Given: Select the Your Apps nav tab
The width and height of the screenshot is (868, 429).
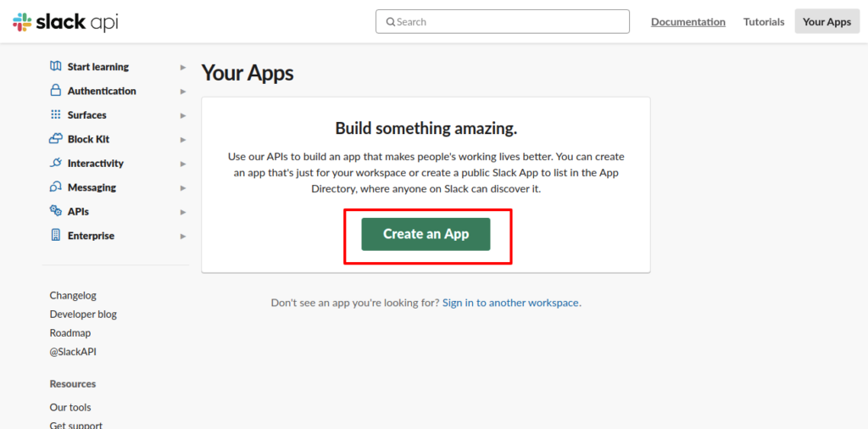Looking at the screenshot, I should tap(826, 22).
